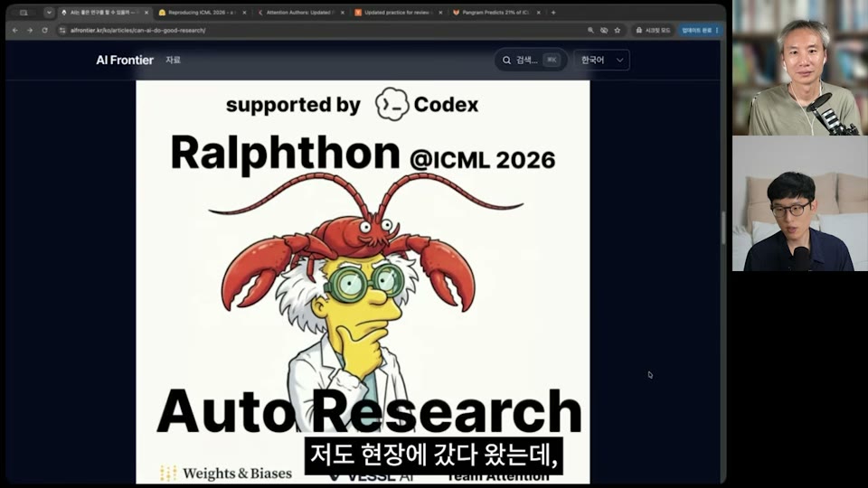Click the top-right presenter webcam video
This screenshot has width=868, height=488.
(800, 68)
